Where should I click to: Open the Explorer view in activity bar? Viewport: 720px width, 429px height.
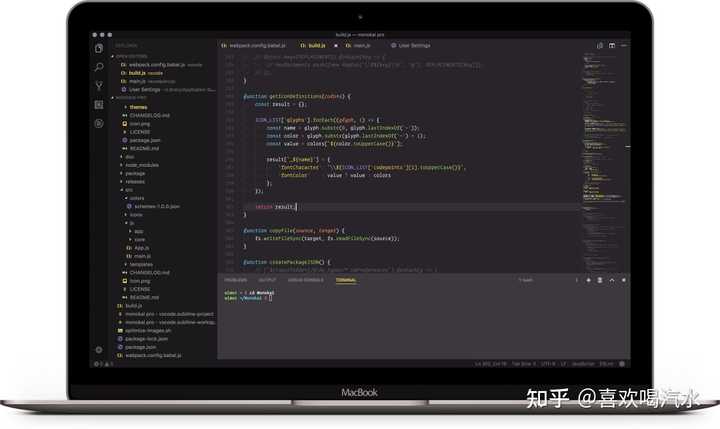[x=99, y=48]
